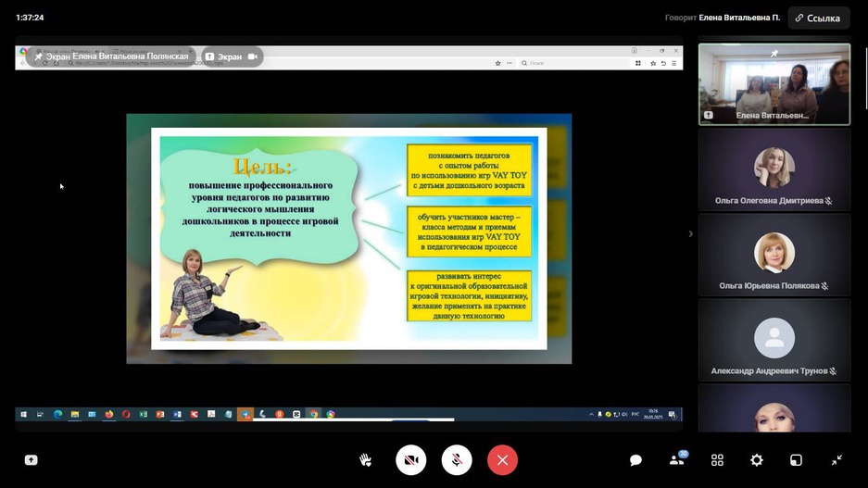The width and height of the screenshot is (868, 488).
Task: Open hamburger menu in shared browser
Action: click(673, 63)
